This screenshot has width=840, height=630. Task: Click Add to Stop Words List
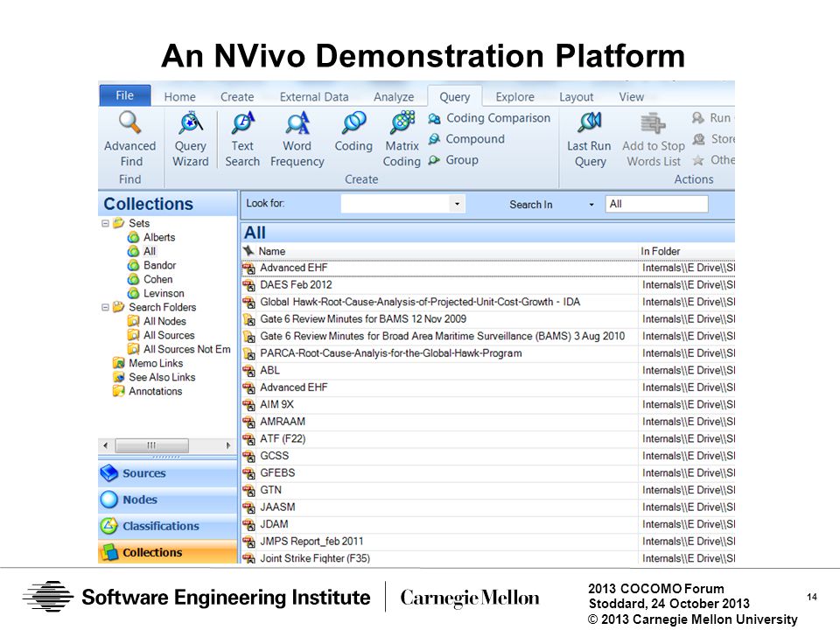pyautogui.click(x=654, y=139)
